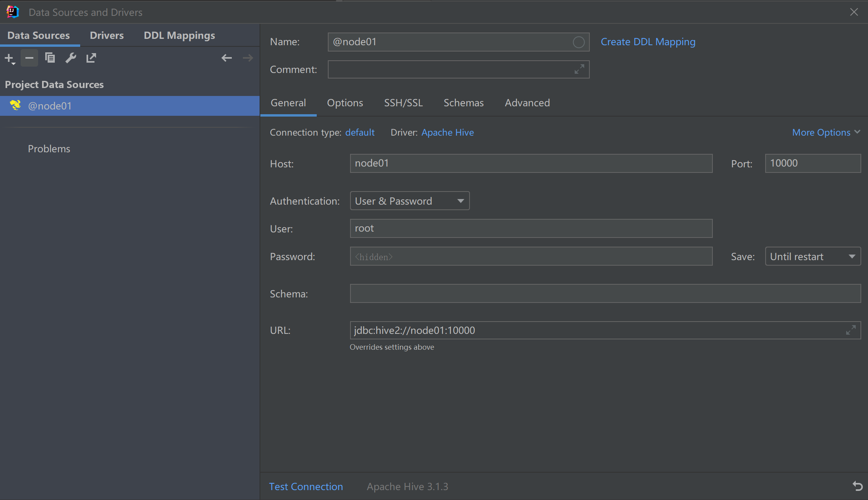This screenshot has width=868, height=500.
Task: Click the remove data source icon
Action: point(29,58)
